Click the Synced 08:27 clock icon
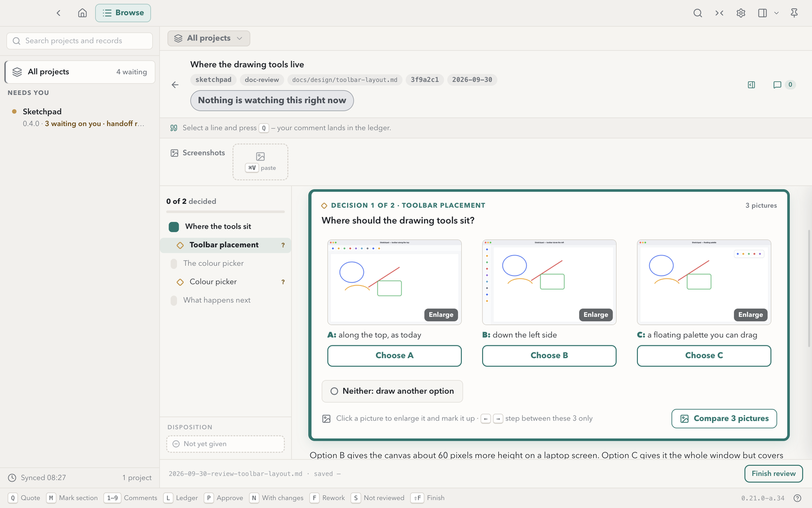 click(12, 478)
